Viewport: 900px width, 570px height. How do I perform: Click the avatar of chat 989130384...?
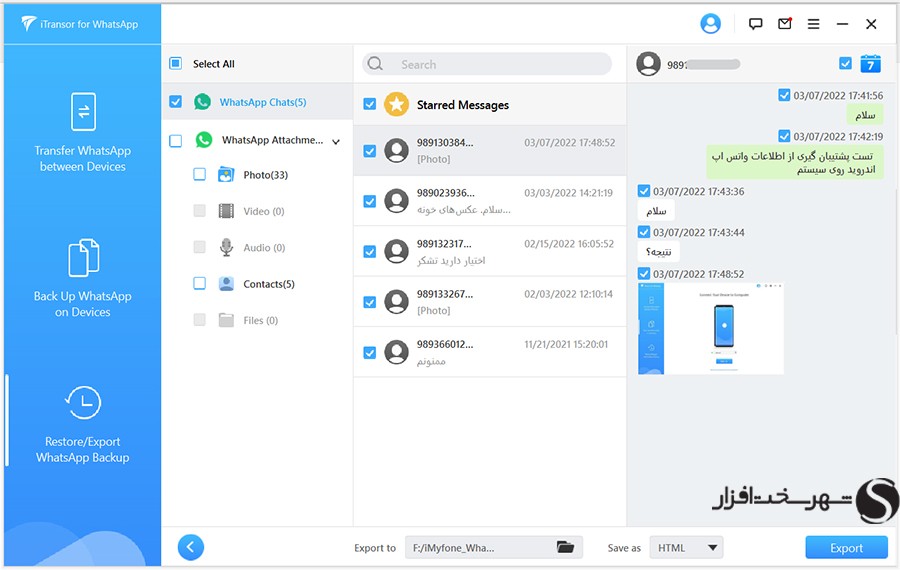pos(396,150)
